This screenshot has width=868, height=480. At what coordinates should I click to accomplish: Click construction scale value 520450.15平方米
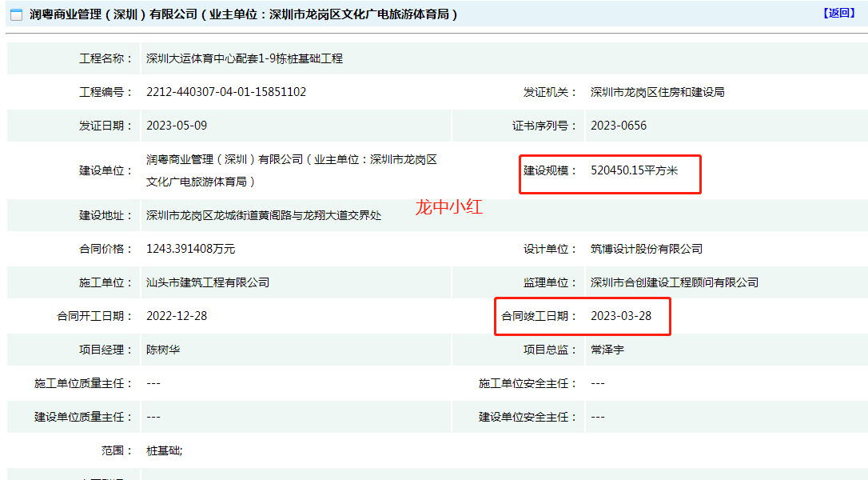(x=634, y=170)
